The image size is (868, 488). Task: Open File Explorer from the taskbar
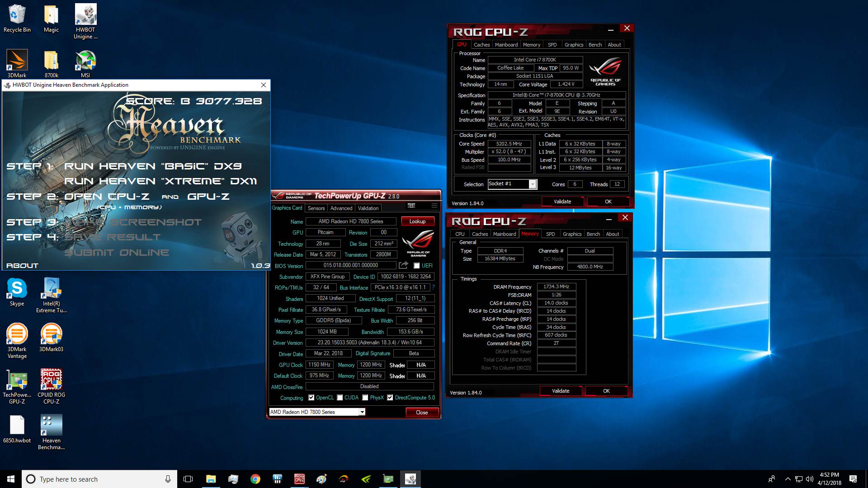tap(211, 479)
